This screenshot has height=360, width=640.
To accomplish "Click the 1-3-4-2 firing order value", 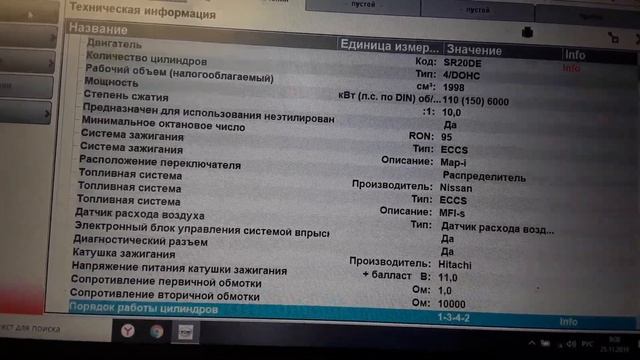I will coord(453,318).
